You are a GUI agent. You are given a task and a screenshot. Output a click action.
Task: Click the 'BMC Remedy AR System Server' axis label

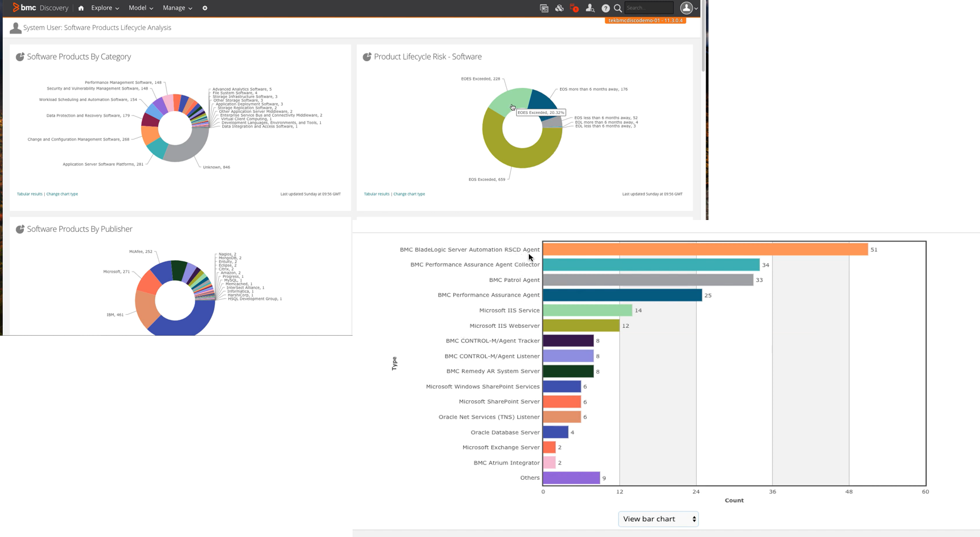493,371
